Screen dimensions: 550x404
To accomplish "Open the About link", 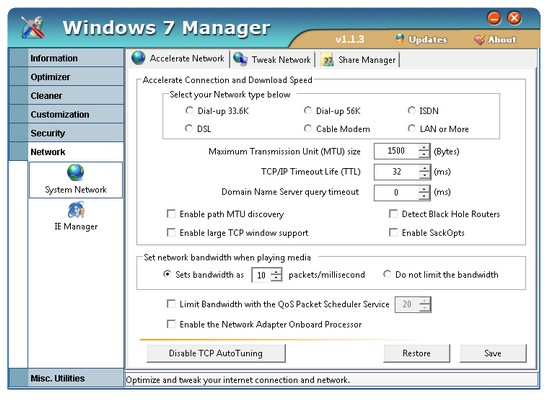I will click(x=495, y=40).
